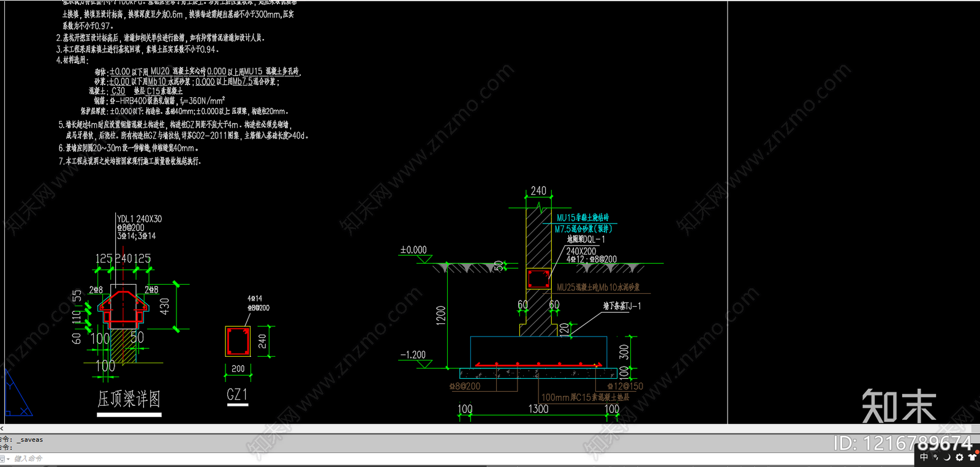Viewport: 980px width, 467px height.
Task: Select the 'MU25' brown brick note
Action: [x=598, y=287]
